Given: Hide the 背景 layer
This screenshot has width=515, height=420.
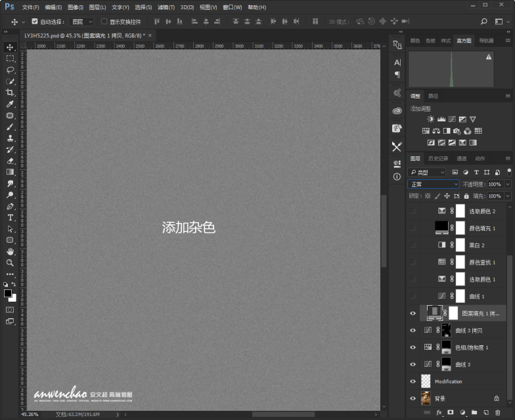Looking at the screenshot, I should (413, 398).
